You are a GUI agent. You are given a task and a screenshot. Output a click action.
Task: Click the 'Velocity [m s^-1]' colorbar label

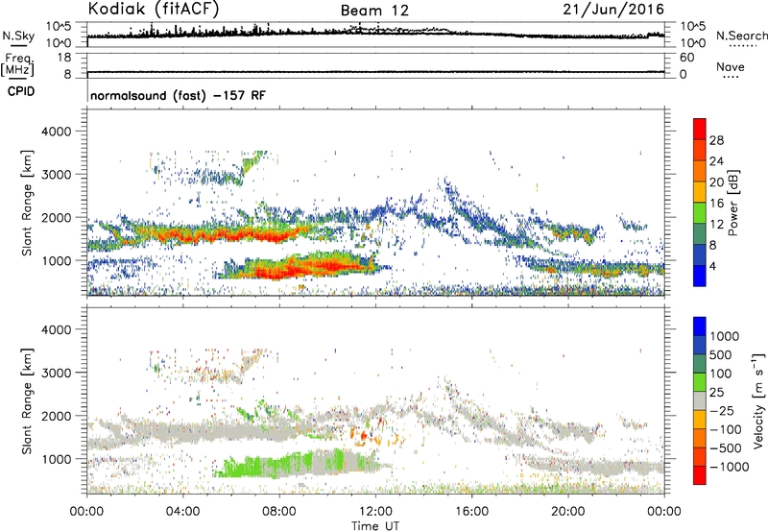759,400
